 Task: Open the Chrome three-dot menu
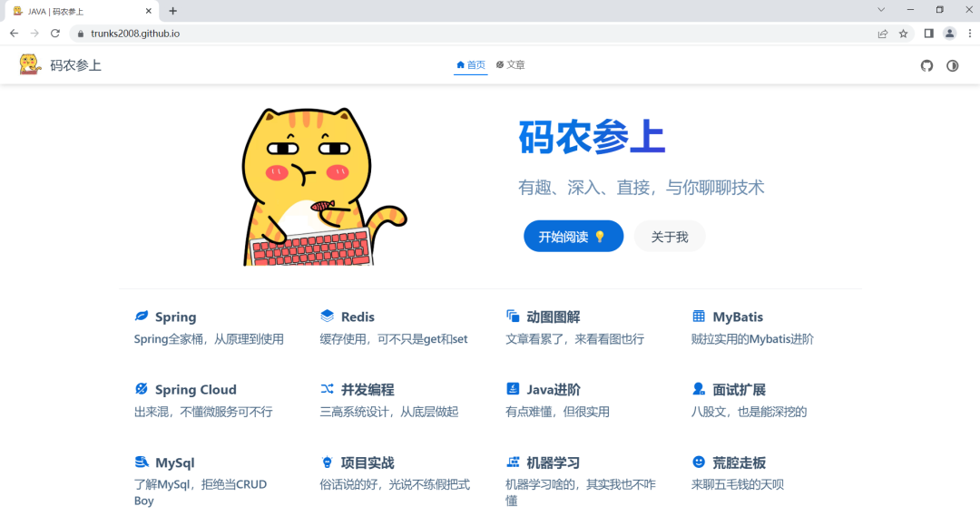point(969,34)
